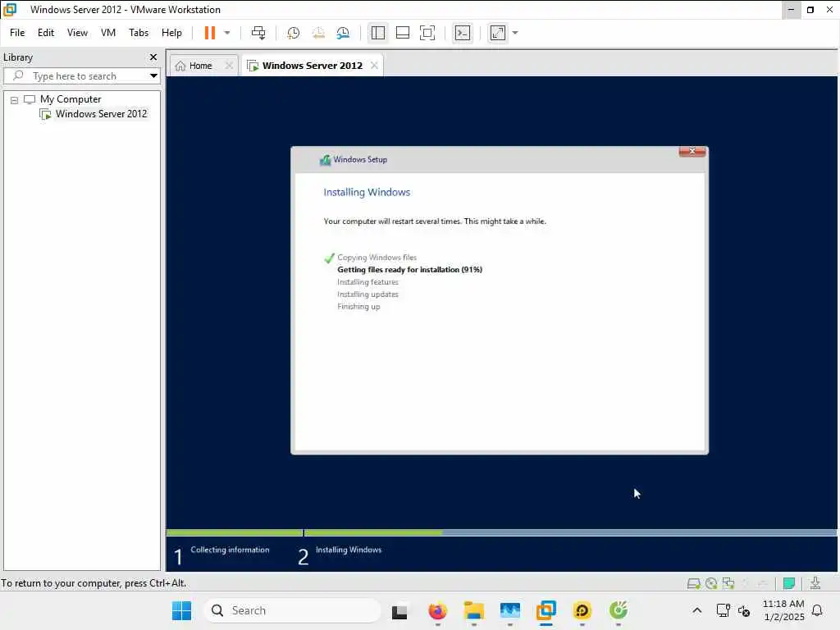The image size is (840, 630).
Task: Click the stage 2 'Installing Windows' label
Action: (348, 550)
